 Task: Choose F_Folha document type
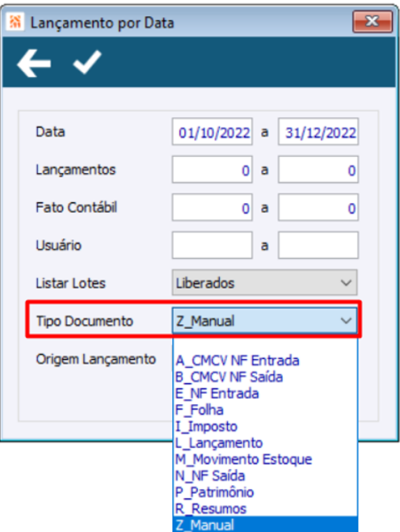(265, 411)
